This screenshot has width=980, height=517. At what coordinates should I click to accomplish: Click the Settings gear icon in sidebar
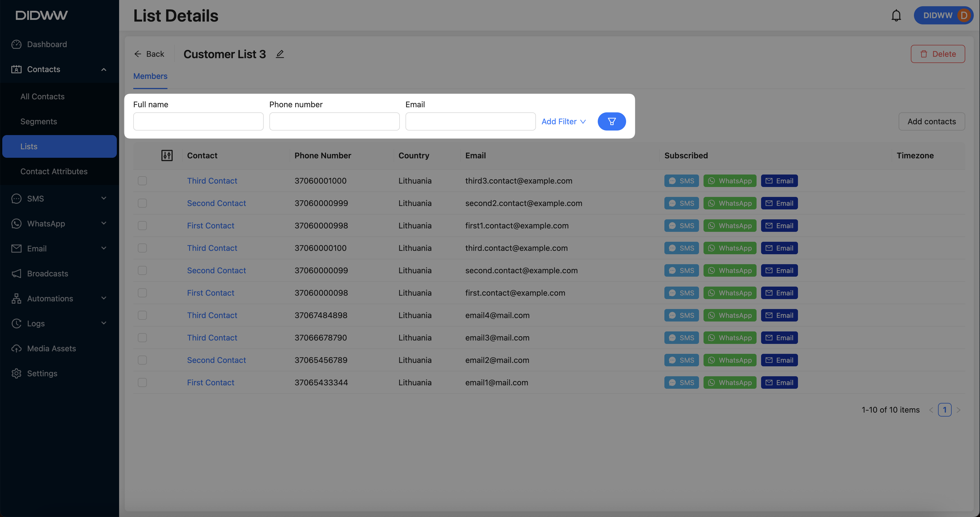coord(16,373)
